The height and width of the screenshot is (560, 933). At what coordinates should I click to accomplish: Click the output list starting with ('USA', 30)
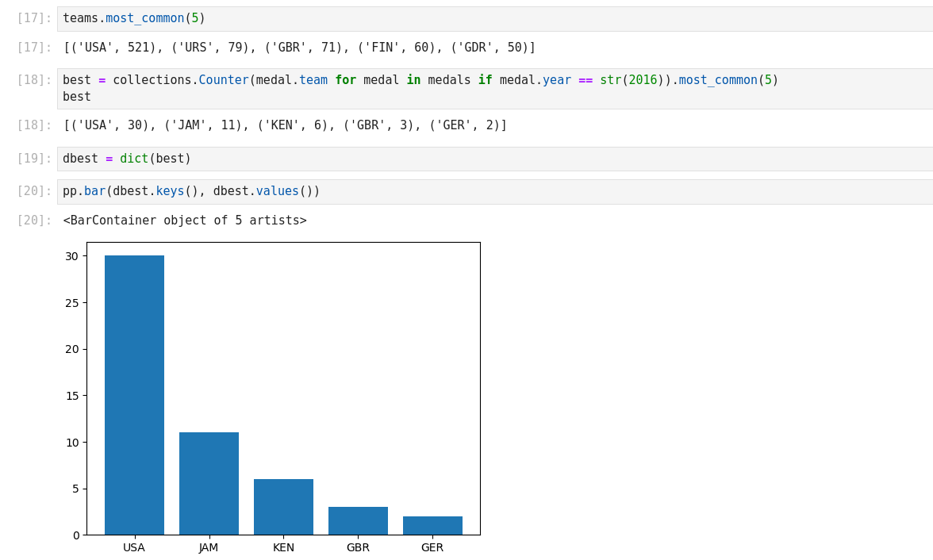click(285, 125)
